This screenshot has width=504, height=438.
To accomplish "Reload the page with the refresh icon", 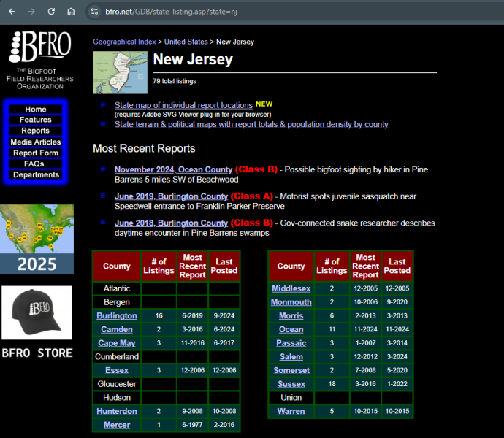I will click(x=51, y=12).
